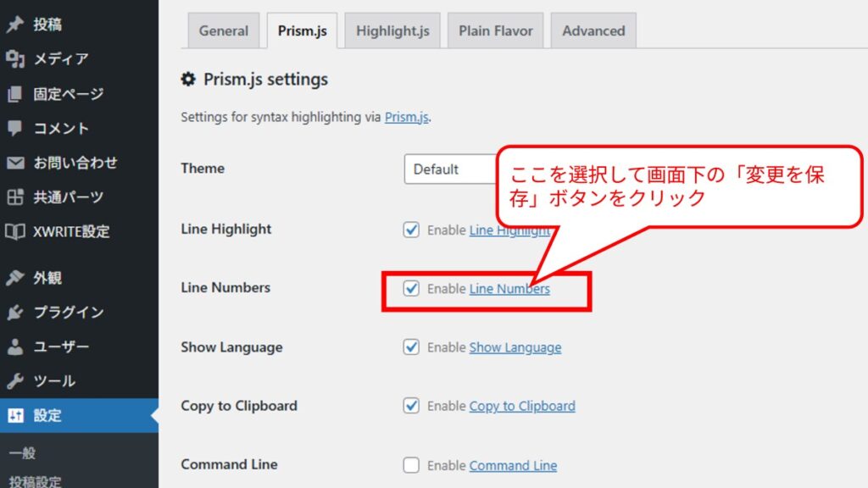Viewport: 868px width, 488px height.
Task: Toggle the Enable Line Numbers checkbox
Action: (411, 288)
